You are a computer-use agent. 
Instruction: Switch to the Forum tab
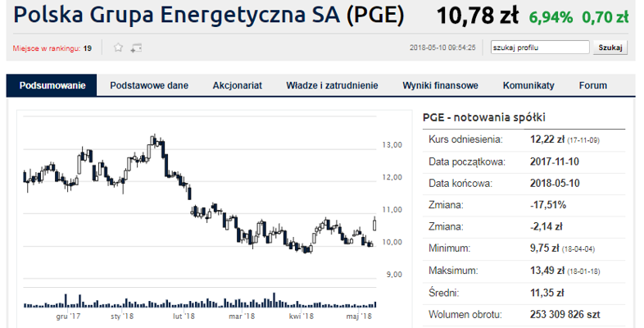point(593,85)
